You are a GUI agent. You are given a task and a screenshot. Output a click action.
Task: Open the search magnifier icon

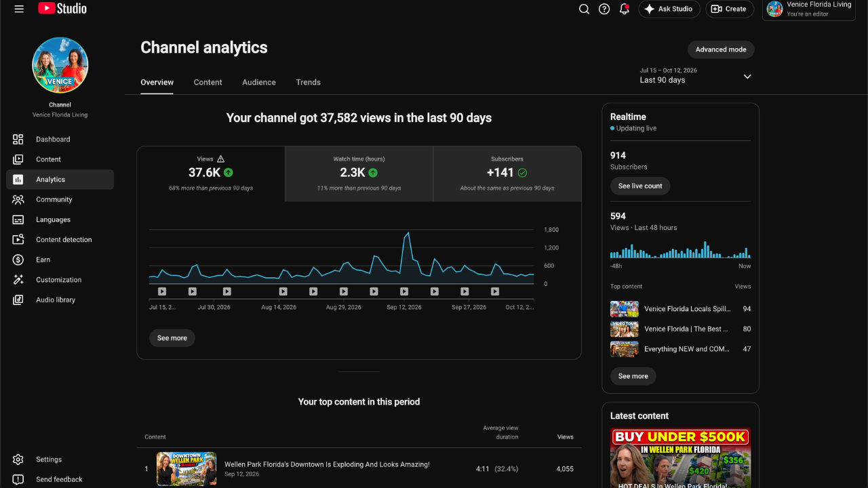[x=584, y=9]
